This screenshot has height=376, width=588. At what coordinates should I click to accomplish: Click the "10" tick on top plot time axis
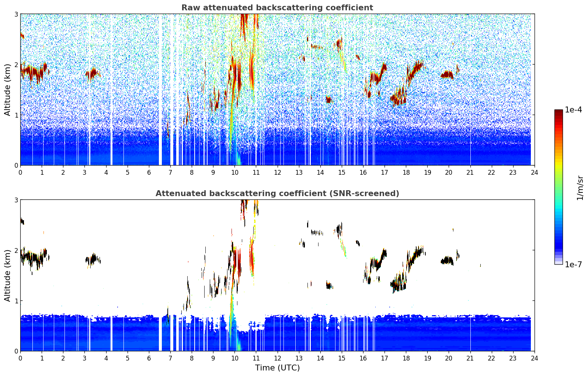[x=234, y=172]
